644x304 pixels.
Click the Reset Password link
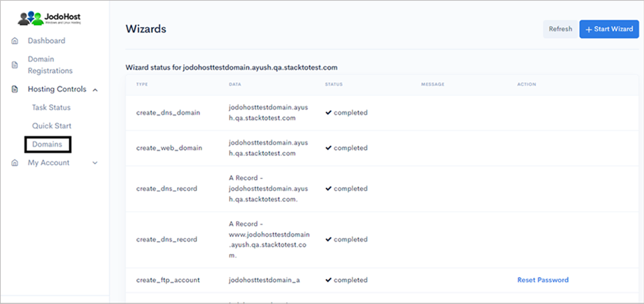[x=543, y=280]
